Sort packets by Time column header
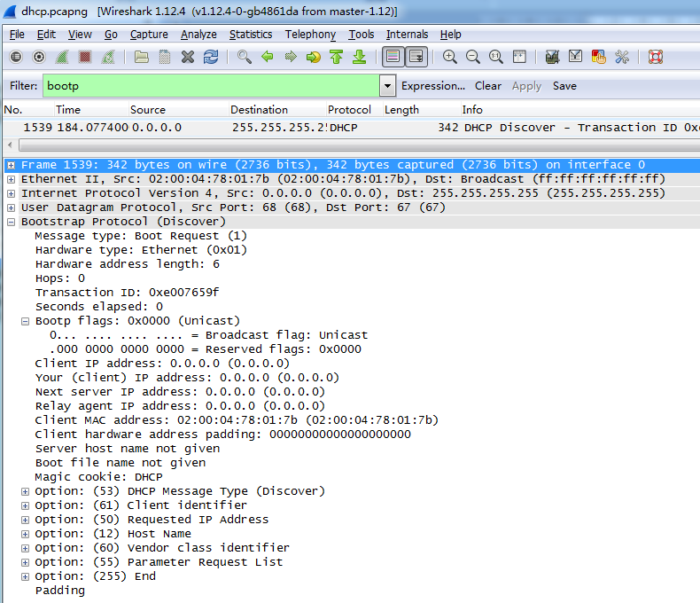 [x=90, y=109]
